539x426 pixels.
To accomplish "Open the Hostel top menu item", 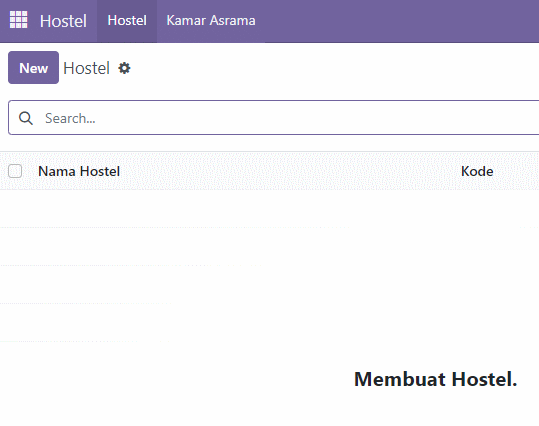I will pyautogui.click(x=127, y=21).
